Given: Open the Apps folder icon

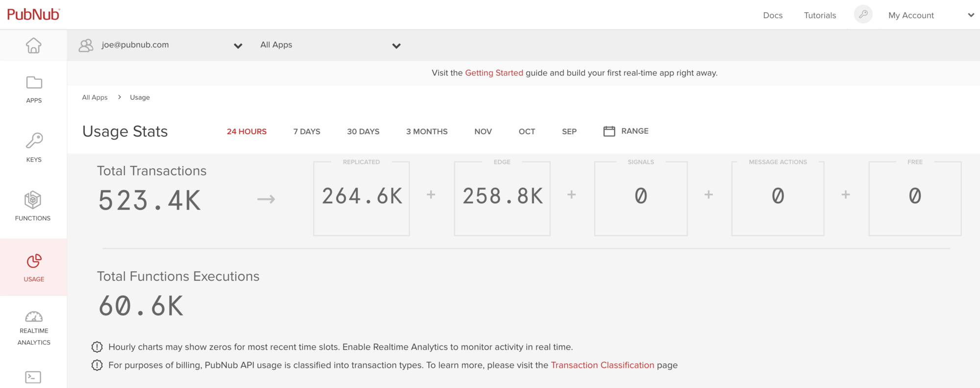Looking at the screenshot, I should (x=34, y=83).
